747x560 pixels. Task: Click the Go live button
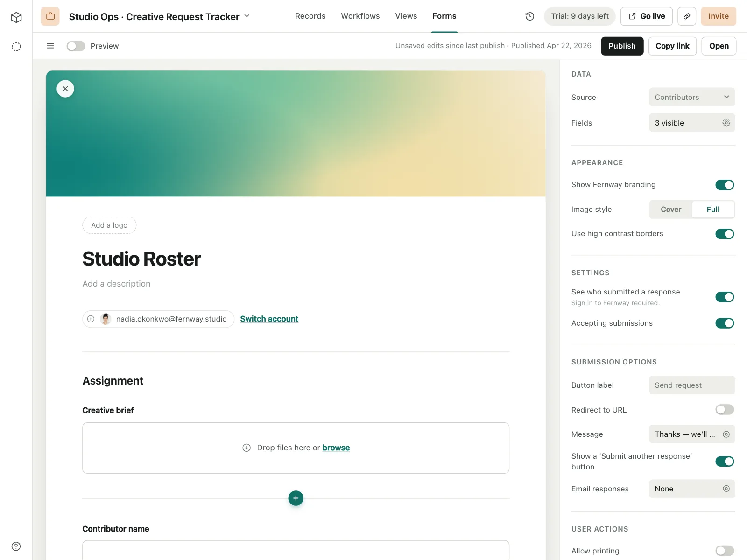pos(647,16)
